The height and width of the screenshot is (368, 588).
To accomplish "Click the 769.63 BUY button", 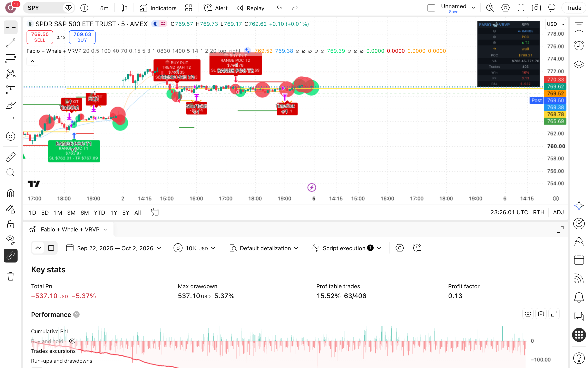I will 82,37.
